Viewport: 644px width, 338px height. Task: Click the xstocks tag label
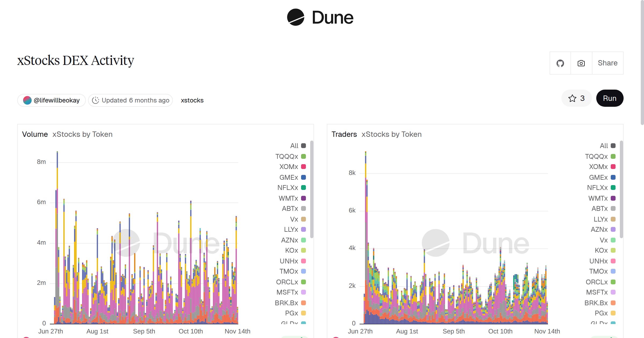[192, 100]
